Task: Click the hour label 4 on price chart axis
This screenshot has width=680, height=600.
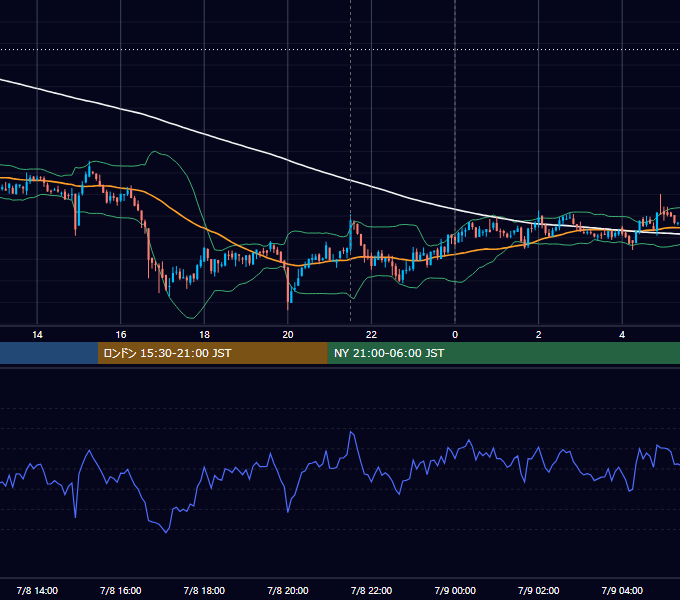Action: tap(622, 335)
